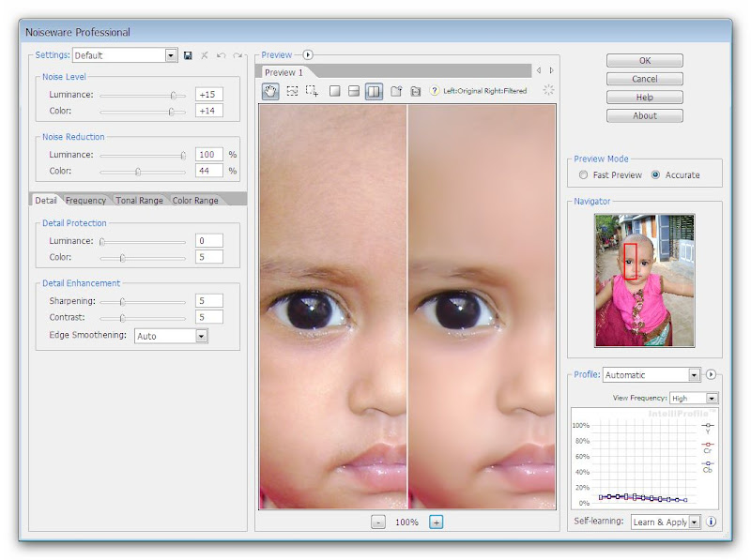Choose horizontal split preview layout
The height and width of the screenshot is (560, 751).
click(354, 91)
